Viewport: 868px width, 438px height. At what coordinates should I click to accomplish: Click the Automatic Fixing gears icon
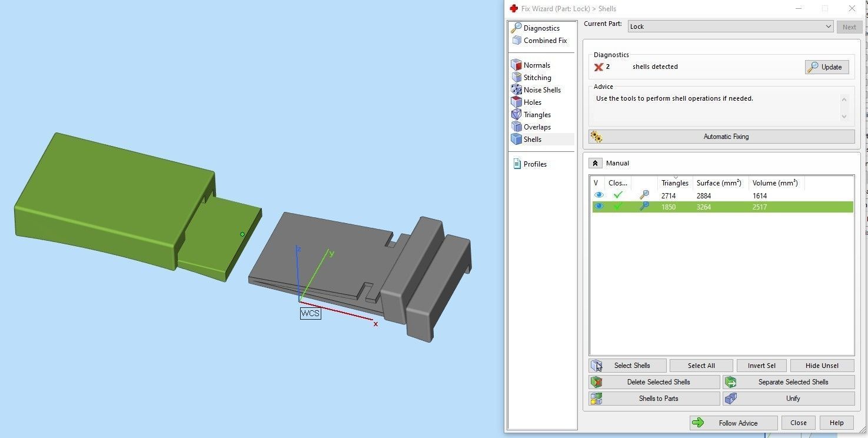tap(596, 137)
